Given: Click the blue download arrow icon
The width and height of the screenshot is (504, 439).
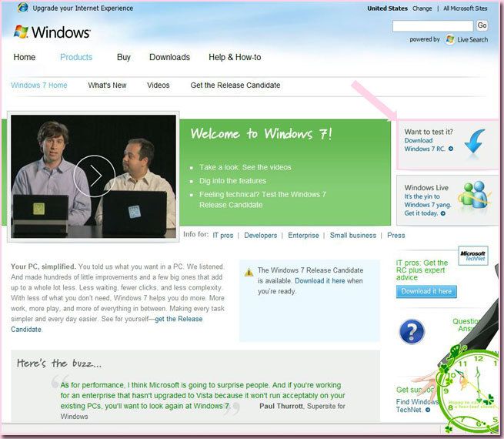Looking at the screenshot, I should click(475, 142).
